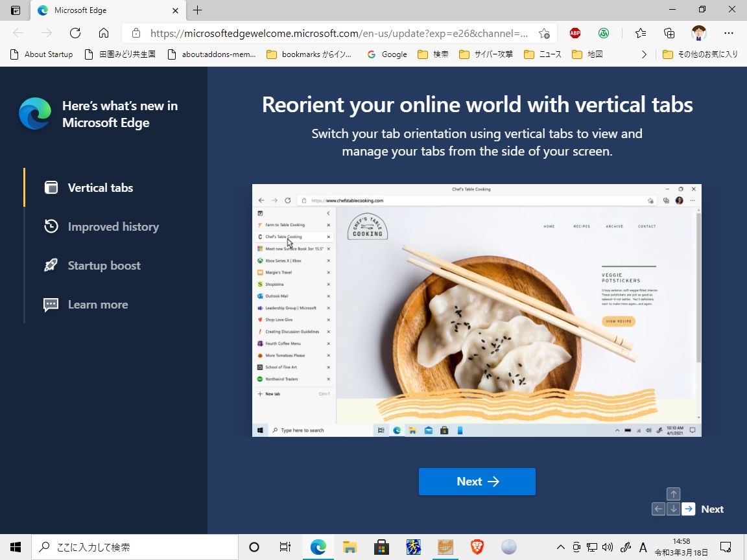747x560 pixels.
Task: Click the forward navigation arrow
Action: coord(47,33)
